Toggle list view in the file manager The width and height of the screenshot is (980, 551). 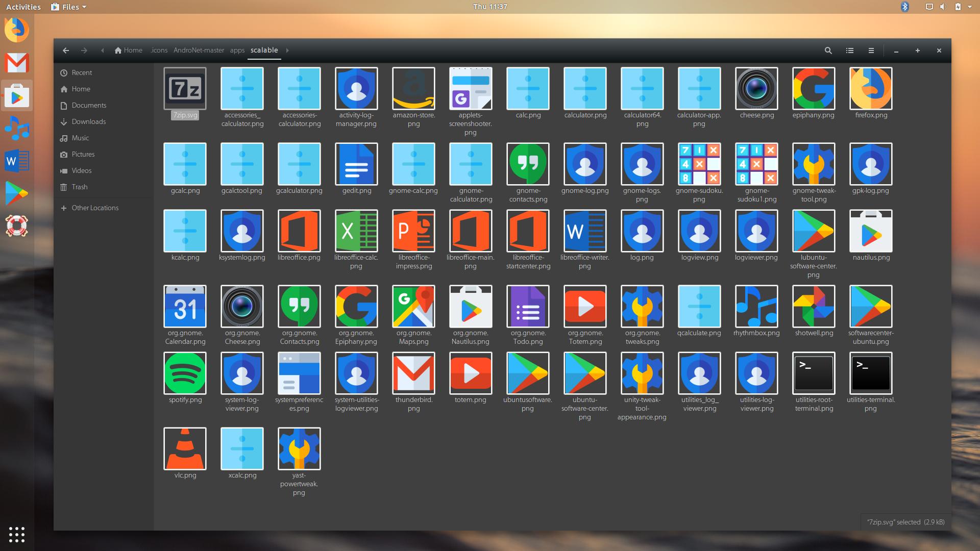click(849, 51)
